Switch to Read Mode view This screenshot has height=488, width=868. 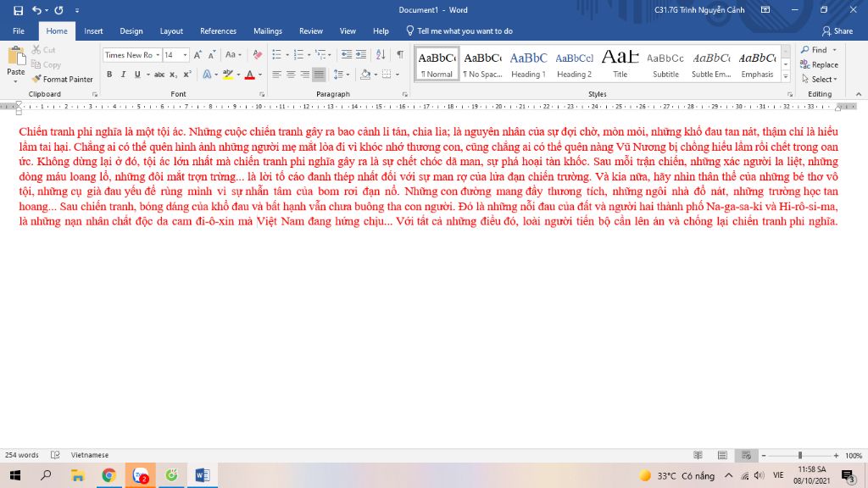tap(698, 455)
